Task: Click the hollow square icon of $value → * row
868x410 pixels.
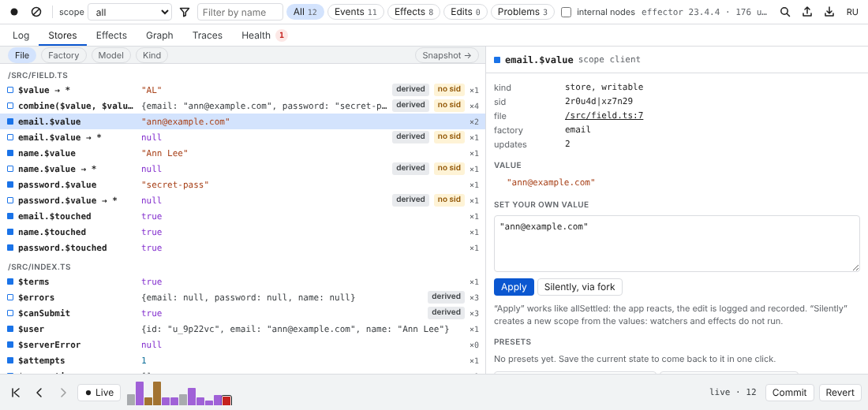Action: click(10, 90)
